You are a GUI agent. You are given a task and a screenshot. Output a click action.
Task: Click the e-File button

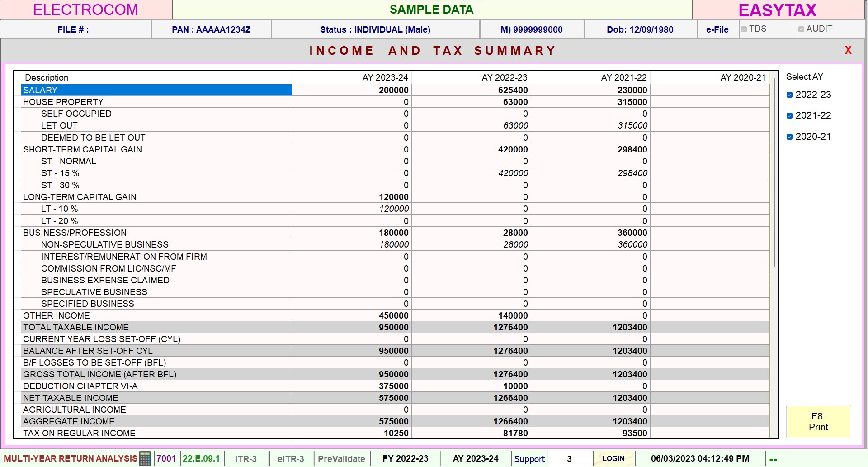(717, 29)
